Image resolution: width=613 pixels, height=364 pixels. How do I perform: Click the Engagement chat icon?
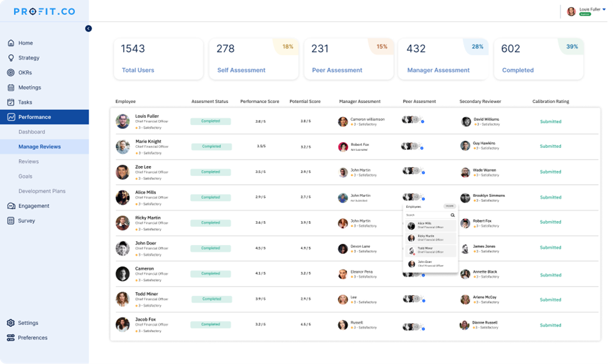(11, 206)
